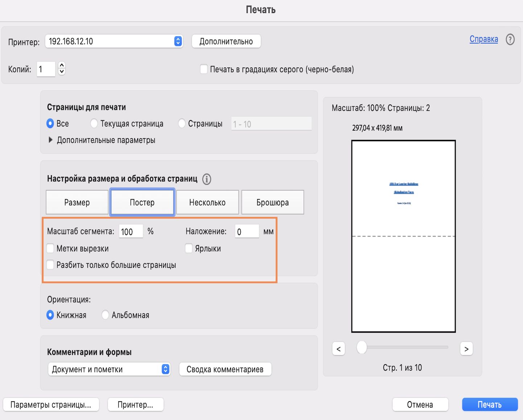Click the info icon beside page sizing heading

coord(207,179)
